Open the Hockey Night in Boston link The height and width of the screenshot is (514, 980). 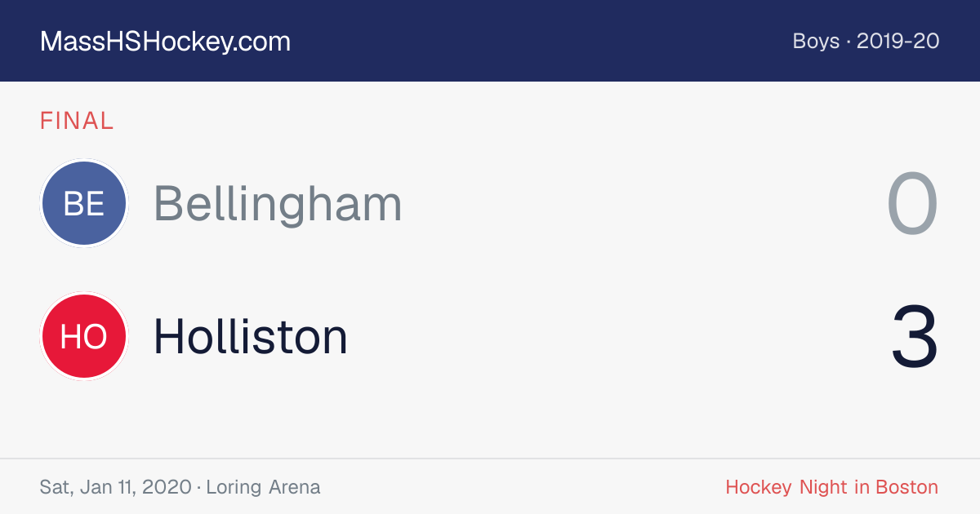832,488
